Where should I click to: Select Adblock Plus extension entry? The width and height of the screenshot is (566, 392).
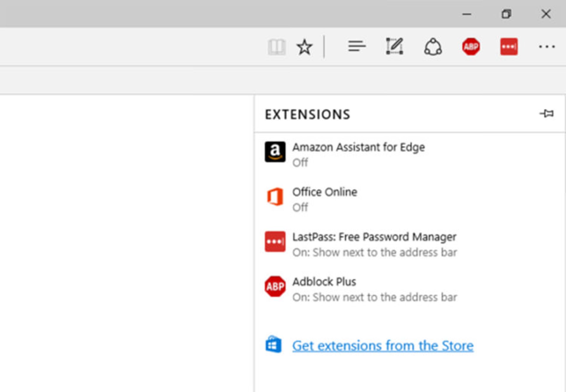[324, 282]
